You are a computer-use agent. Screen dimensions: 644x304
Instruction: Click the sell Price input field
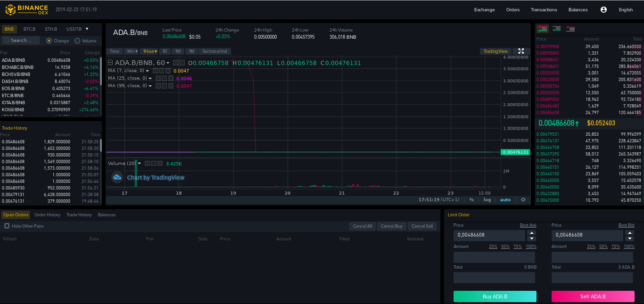coord(587,235)
